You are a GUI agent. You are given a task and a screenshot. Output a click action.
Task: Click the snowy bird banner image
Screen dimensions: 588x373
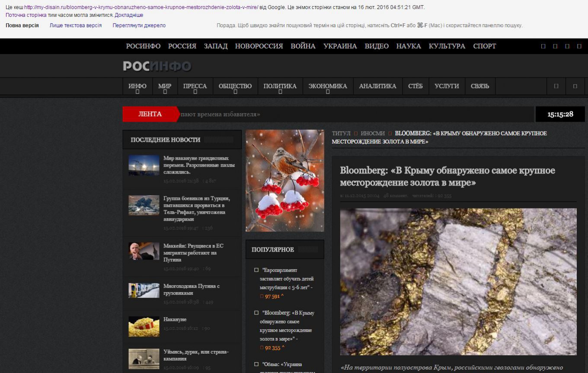tap(284, 180)
